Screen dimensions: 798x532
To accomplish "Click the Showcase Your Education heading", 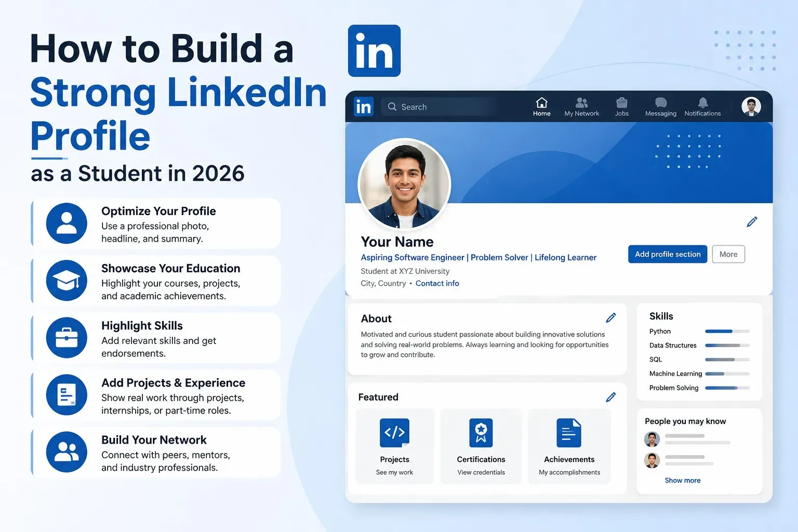I will pyautogui.click(x=170, y=268).
